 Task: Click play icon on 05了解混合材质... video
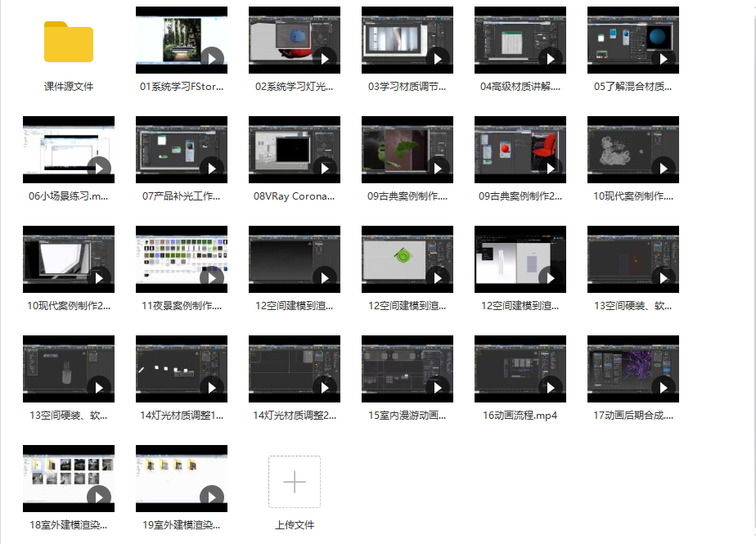(x=664, y=58)
